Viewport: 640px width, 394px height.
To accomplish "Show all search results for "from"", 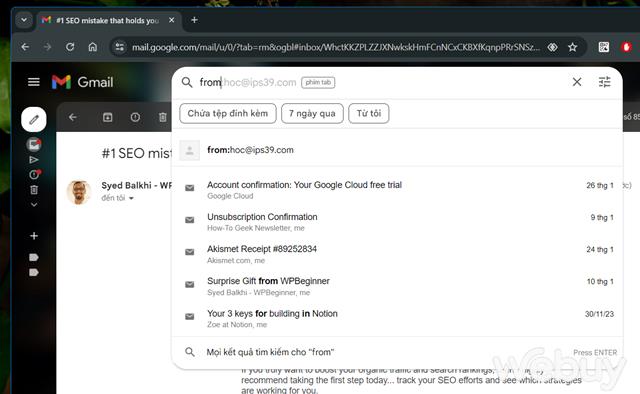I will [397, 352].
